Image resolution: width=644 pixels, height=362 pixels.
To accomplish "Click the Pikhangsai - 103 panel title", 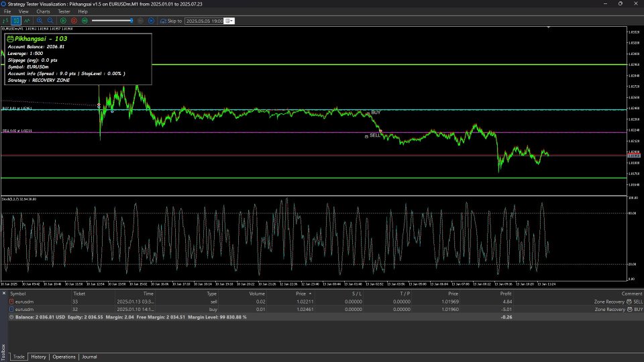I will click(x=41, y=39).
